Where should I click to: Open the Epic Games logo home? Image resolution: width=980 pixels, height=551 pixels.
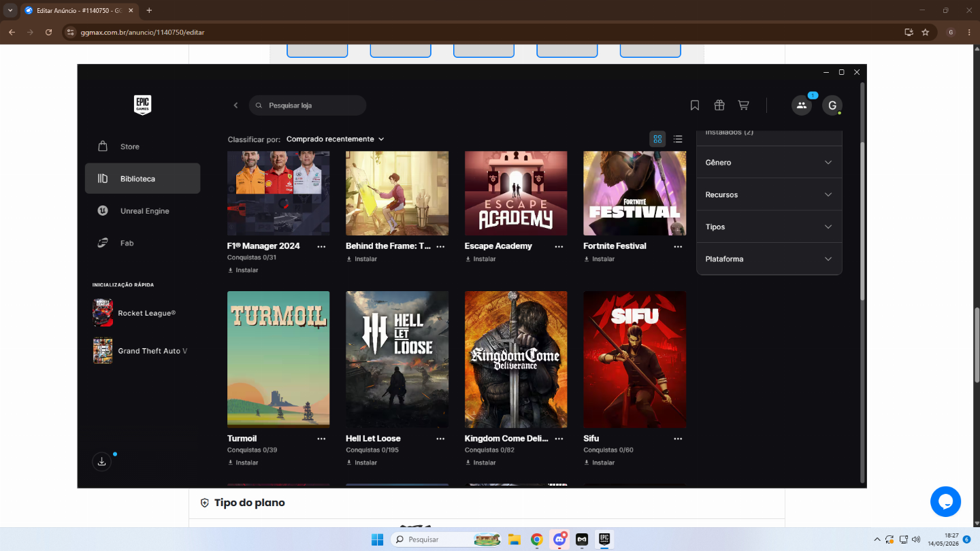[x=142, y=105]
